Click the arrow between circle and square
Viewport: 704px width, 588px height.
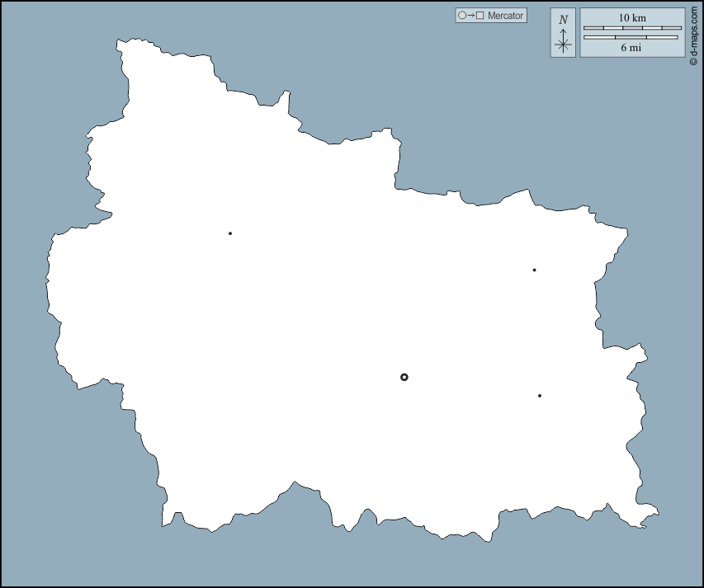[x=470, y=16]
